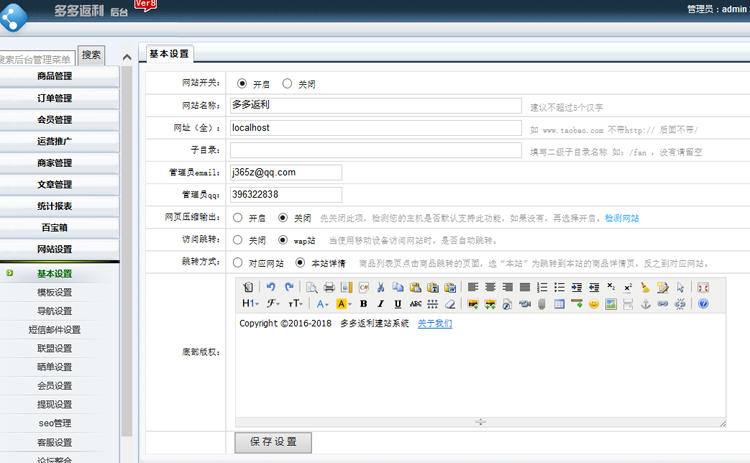This screenshot has width=750, height=463.
Task: Click the 搜索 button
Action: click(x=91, y=55)
